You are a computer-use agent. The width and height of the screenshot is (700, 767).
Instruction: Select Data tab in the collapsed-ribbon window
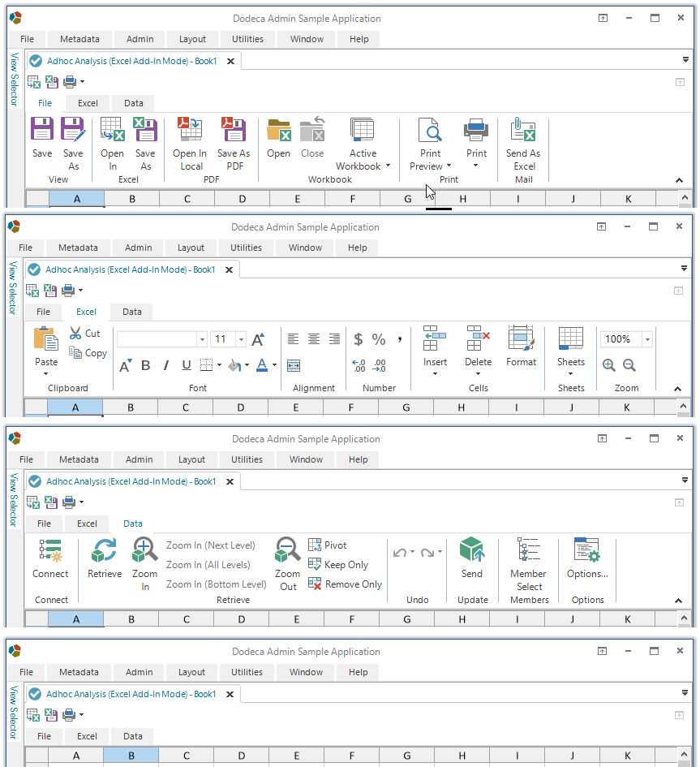132,736
